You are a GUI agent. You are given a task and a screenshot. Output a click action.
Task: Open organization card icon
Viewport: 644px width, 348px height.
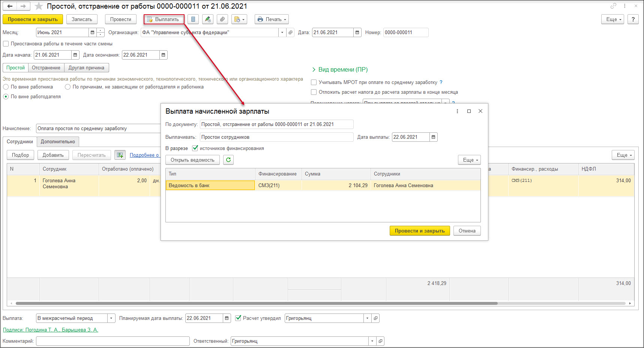[x=290, y=33]
